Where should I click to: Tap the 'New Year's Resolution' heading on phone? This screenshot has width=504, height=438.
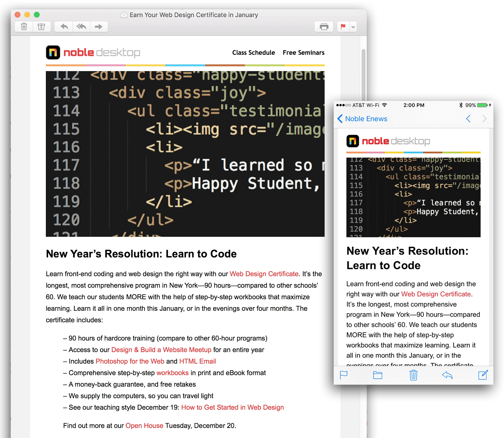click(407, 258)
